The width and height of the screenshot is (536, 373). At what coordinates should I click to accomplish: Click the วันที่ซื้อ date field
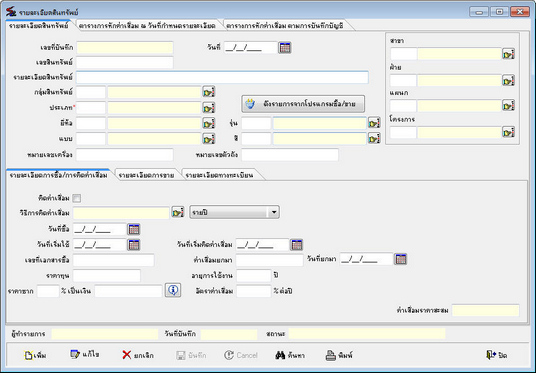click(x=99, y=229)
